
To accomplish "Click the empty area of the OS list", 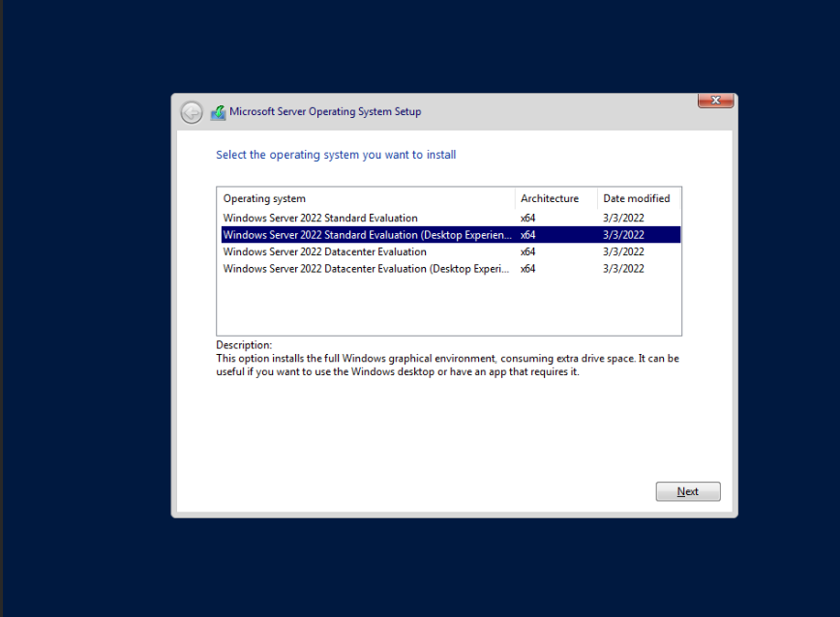I will tap(448, 306).
